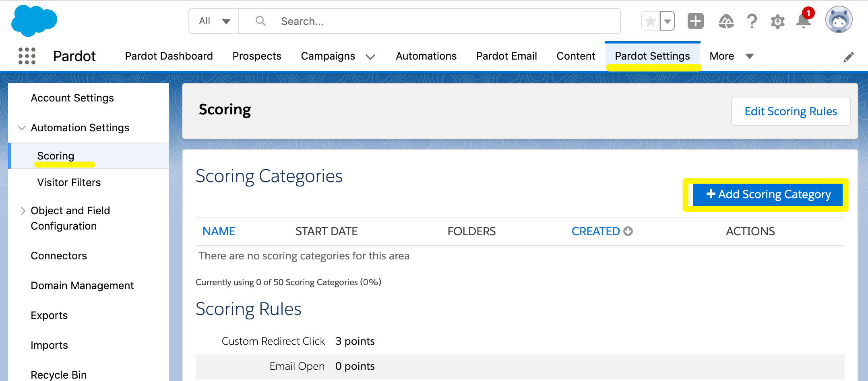
Task: Go to the Prospects tab
Action: click(257, 56)
